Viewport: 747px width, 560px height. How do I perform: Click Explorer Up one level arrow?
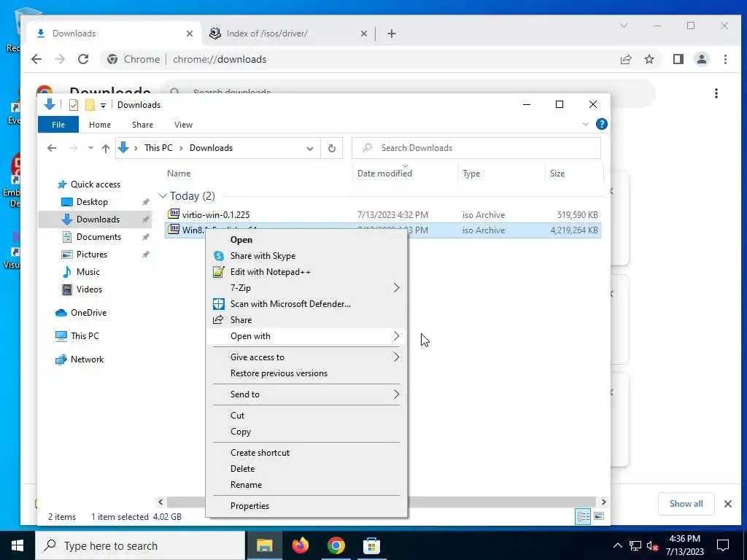pos(106,148)
